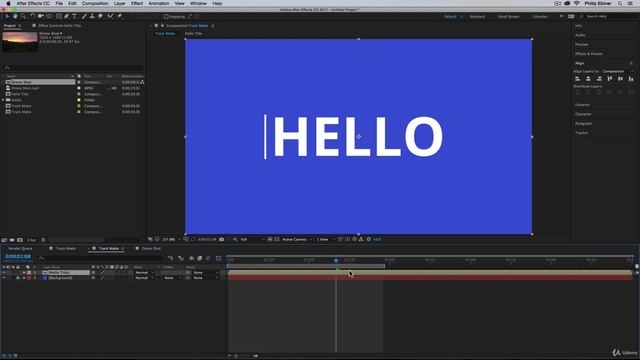The height and width of the screenshot is (360, 640).
Task: Select the Zoom magnifier tool
Action: pos(23,16)
